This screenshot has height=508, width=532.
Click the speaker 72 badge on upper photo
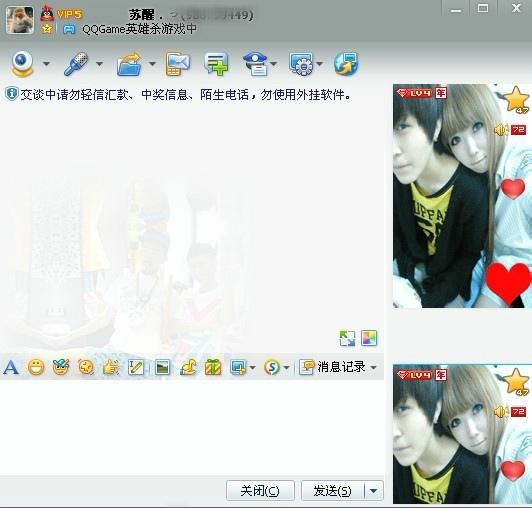pyautogui.click(x=510, y=130)
